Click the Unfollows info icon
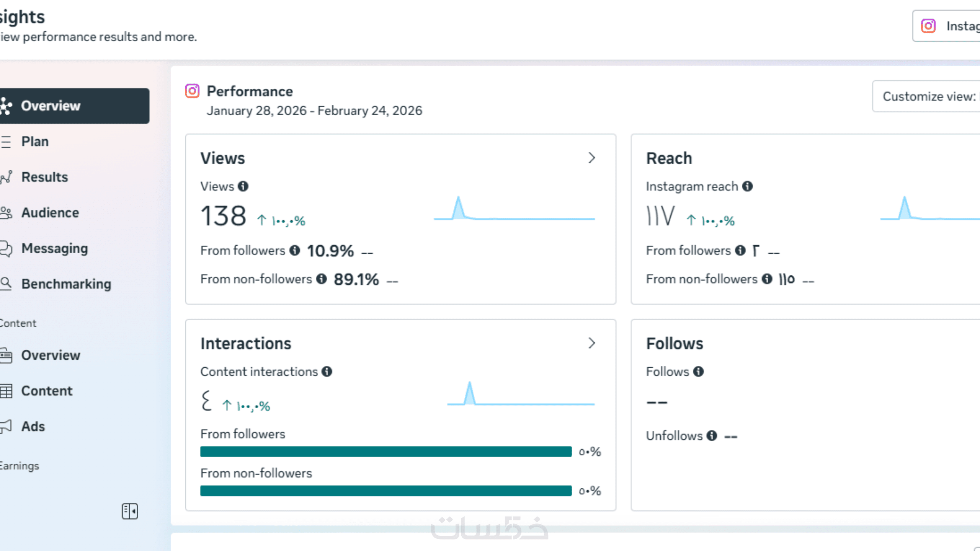 pos(712,435)
